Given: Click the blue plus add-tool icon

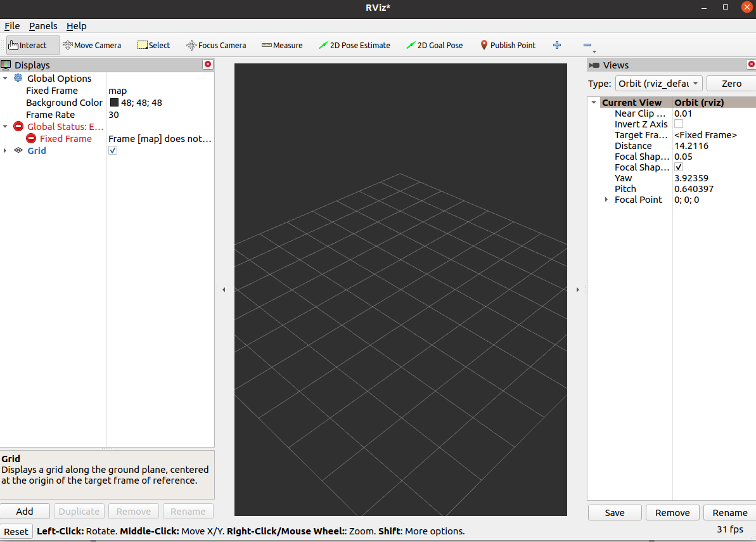Looking at the screenshot, I should (x=557, y=45).
